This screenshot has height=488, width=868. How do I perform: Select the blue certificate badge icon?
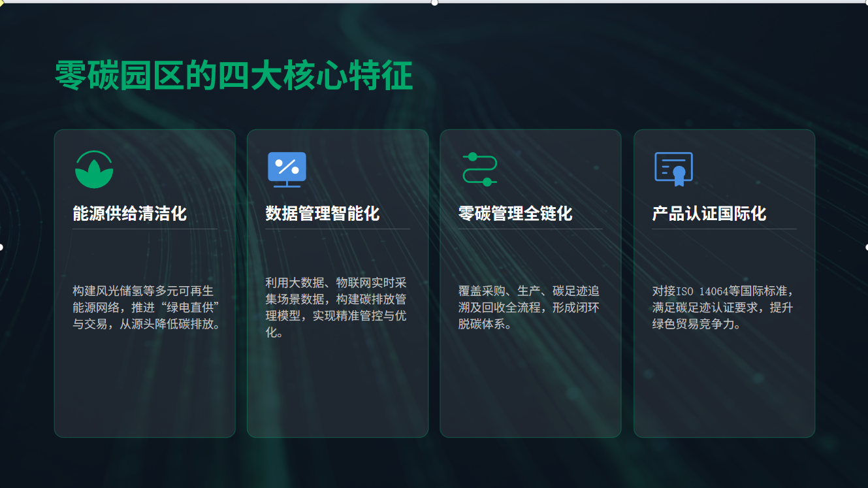673,169
